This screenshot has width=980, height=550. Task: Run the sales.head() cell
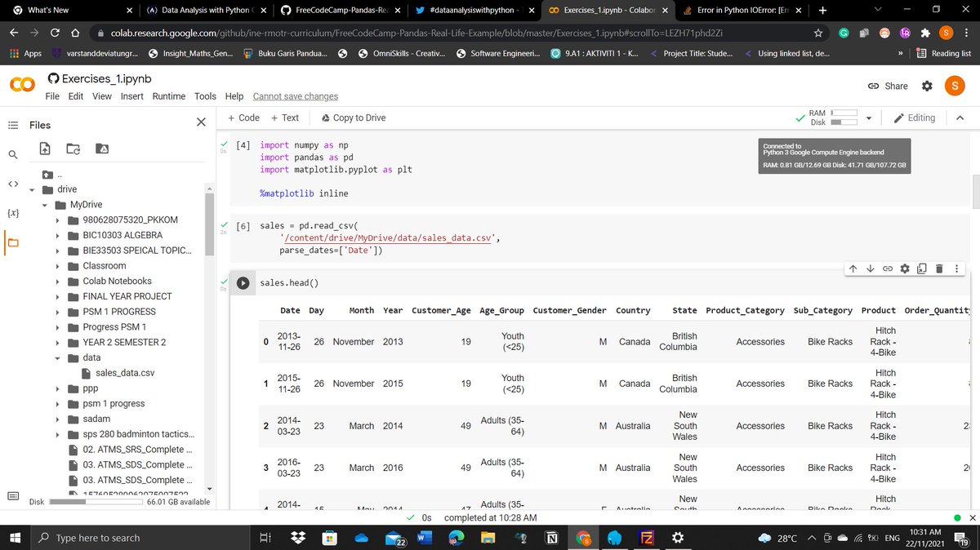tap(243, 283)
